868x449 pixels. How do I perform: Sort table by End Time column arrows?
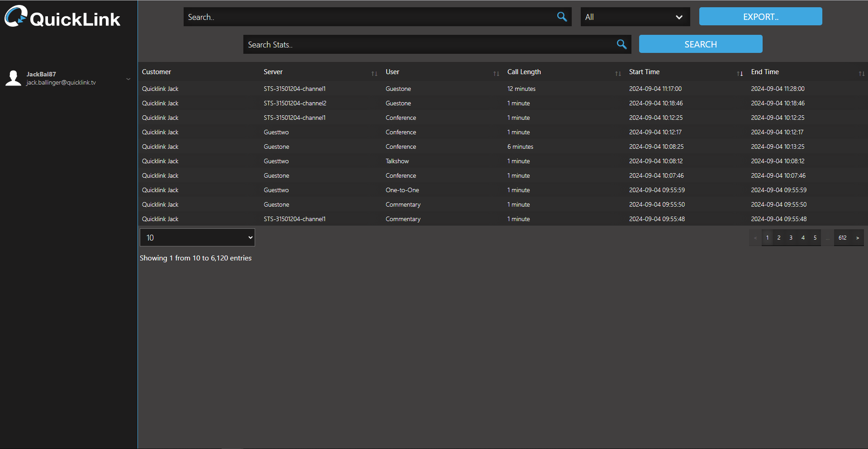[862, 74]
